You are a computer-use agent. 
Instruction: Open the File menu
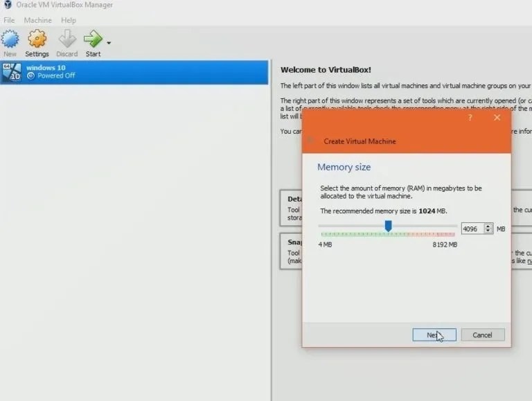pyautogui.click(x=9, y=20)
